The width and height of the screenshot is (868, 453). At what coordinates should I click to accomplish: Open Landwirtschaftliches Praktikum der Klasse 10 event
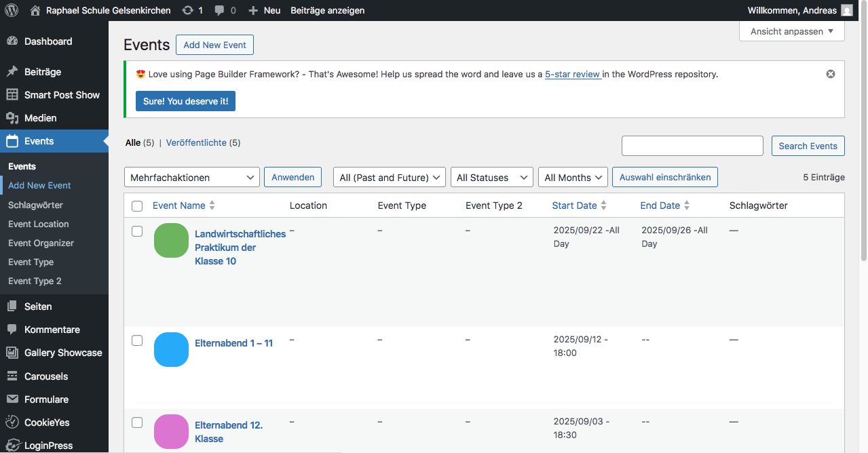(240, 247)
